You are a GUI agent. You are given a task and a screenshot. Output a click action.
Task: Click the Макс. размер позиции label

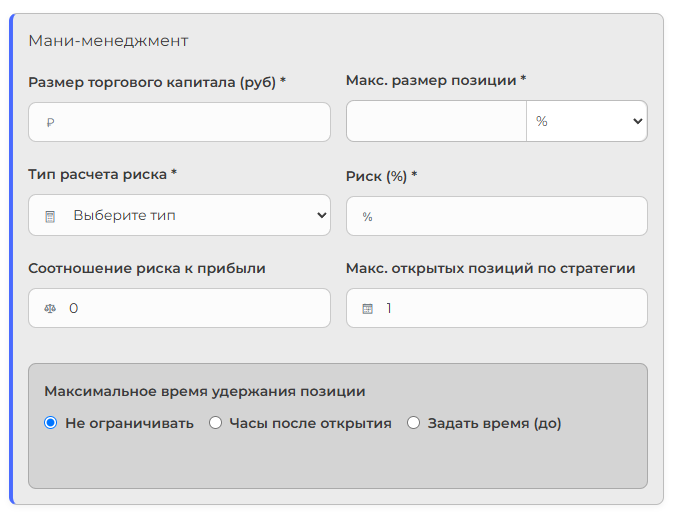coord(436,80)
